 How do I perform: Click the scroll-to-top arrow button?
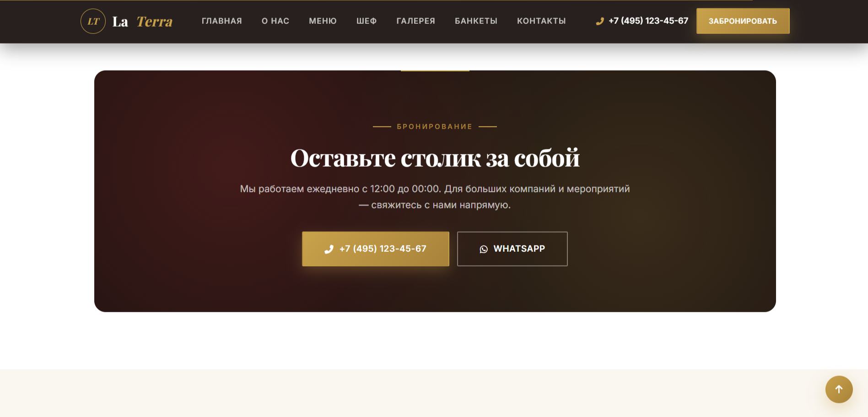pos(839,390)
